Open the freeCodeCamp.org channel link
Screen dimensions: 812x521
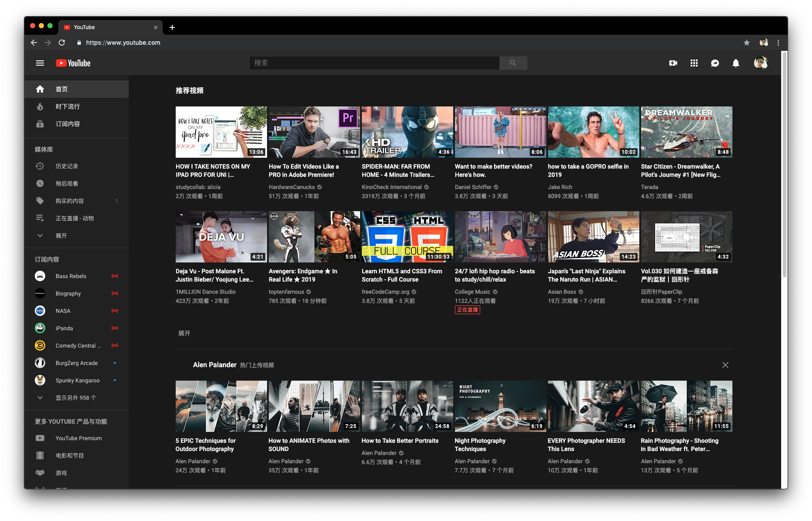pyautogui.click(x=386, y=292)
